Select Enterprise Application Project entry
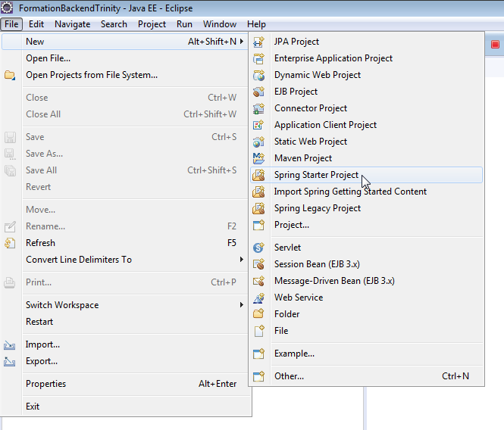The width and height of the screenshot is (504, 430). coord(366,58)
